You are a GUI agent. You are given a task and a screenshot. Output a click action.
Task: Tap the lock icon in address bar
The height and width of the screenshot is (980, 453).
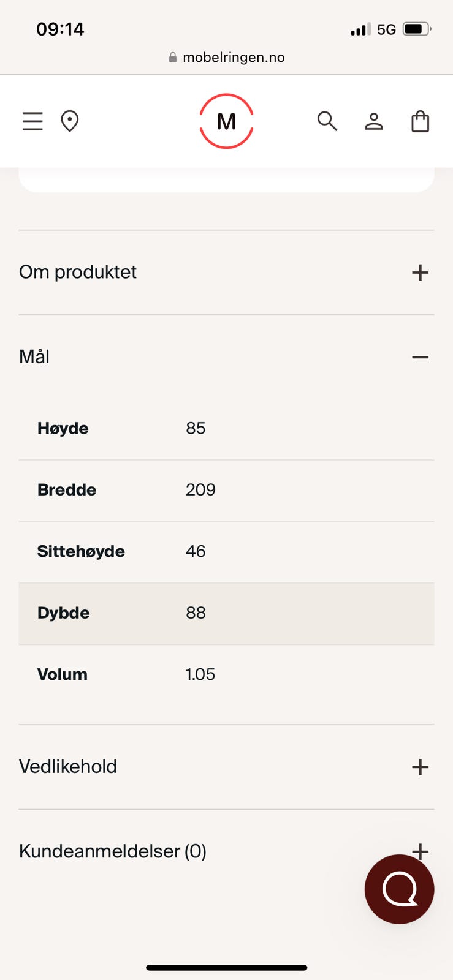tap(173, 58)
